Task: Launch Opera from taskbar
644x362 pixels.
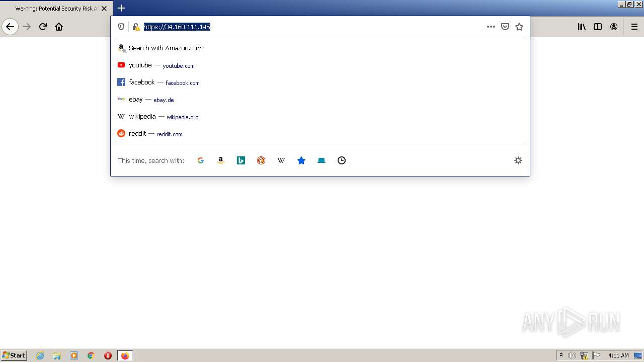Action: click(108, 355)
